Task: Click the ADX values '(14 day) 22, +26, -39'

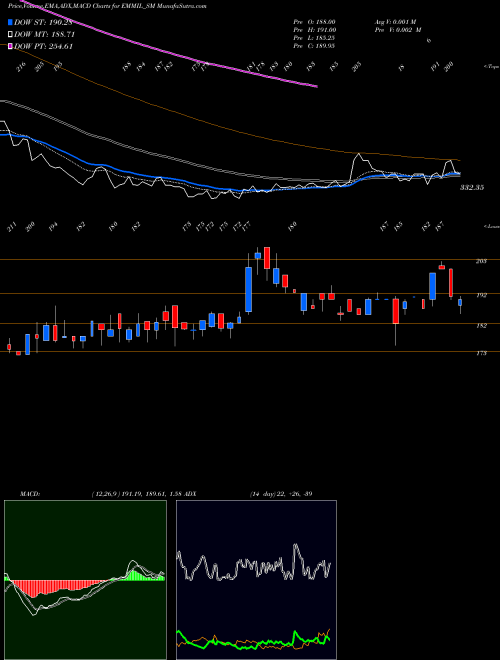Action: 281,493
